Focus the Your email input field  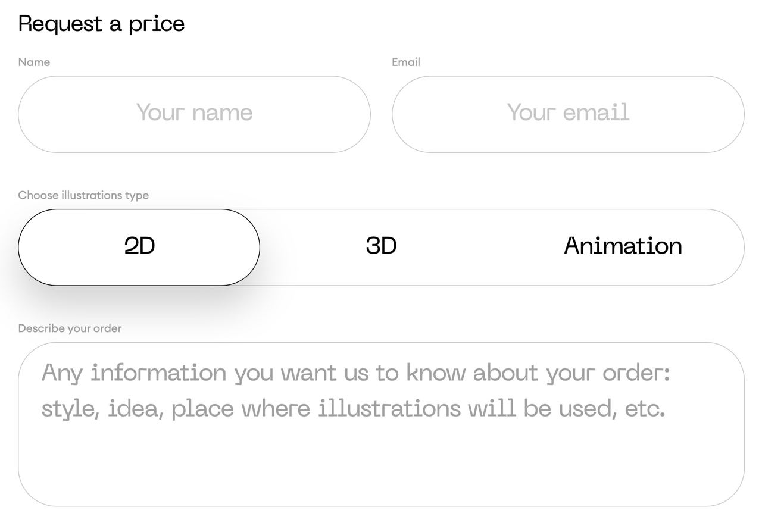tap(568, 114)
